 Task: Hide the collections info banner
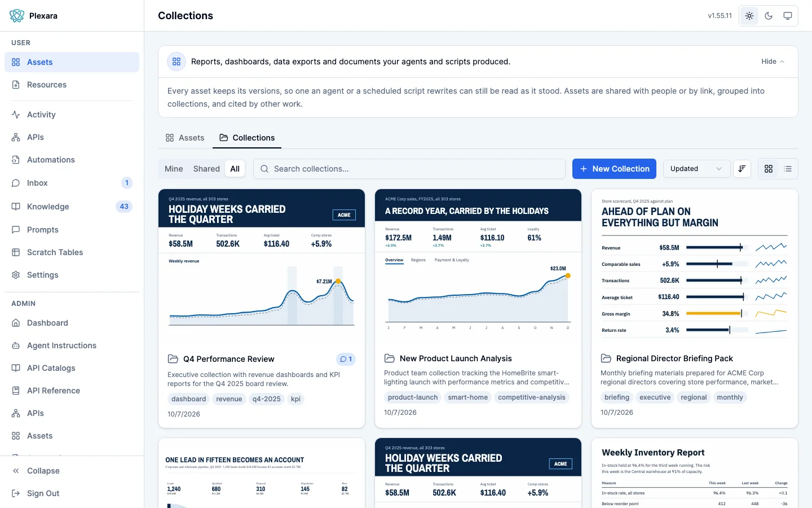click(773, 62)
